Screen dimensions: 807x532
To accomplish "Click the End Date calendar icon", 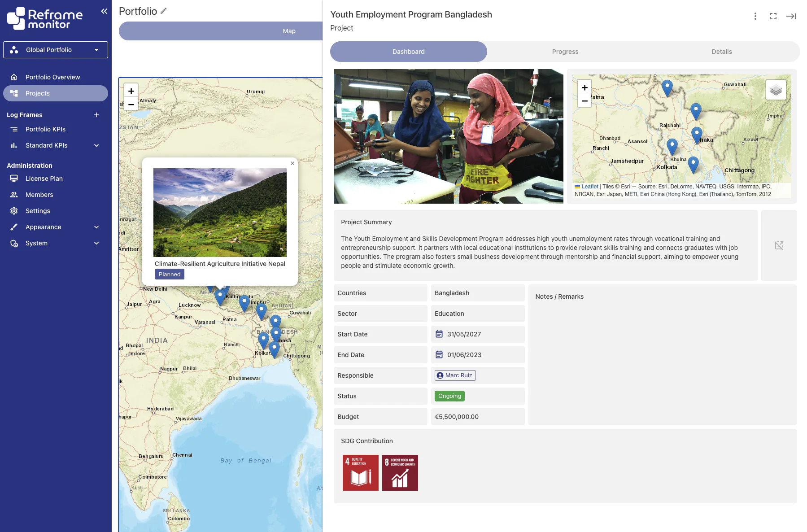I will 439,355.
